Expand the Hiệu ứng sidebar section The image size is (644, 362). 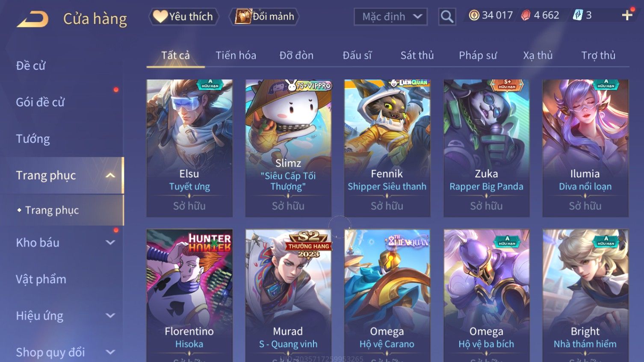pyautogui.click(x=110, y=315)
